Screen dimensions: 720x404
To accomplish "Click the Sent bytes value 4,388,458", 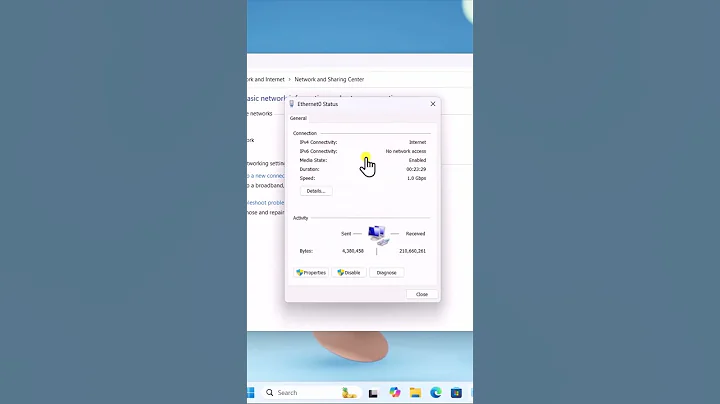I will point(353,251).
